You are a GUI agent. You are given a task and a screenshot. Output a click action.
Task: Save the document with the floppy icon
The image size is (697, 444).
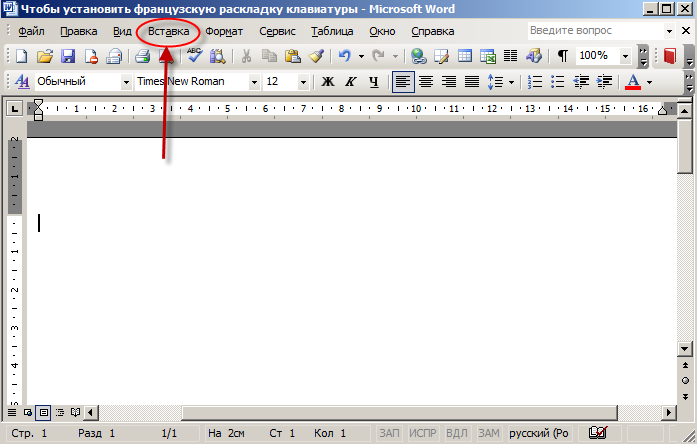tap(68, 56)
